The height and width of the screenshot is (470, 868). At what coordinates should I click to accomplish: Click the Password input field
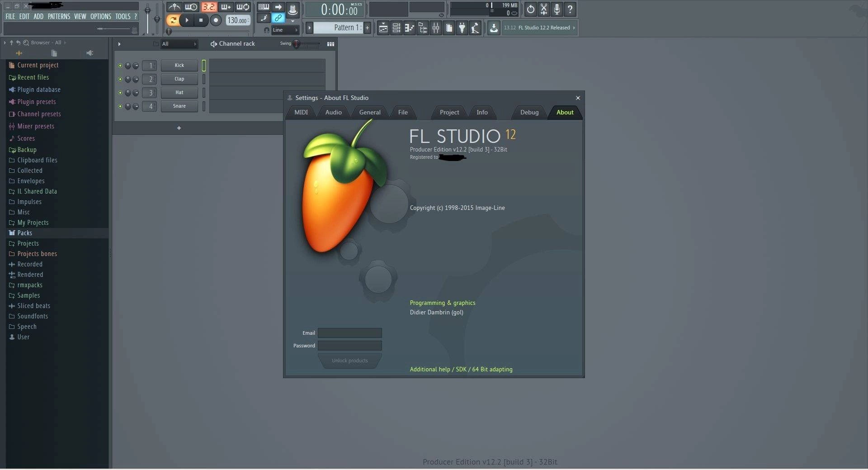point(350,346)
